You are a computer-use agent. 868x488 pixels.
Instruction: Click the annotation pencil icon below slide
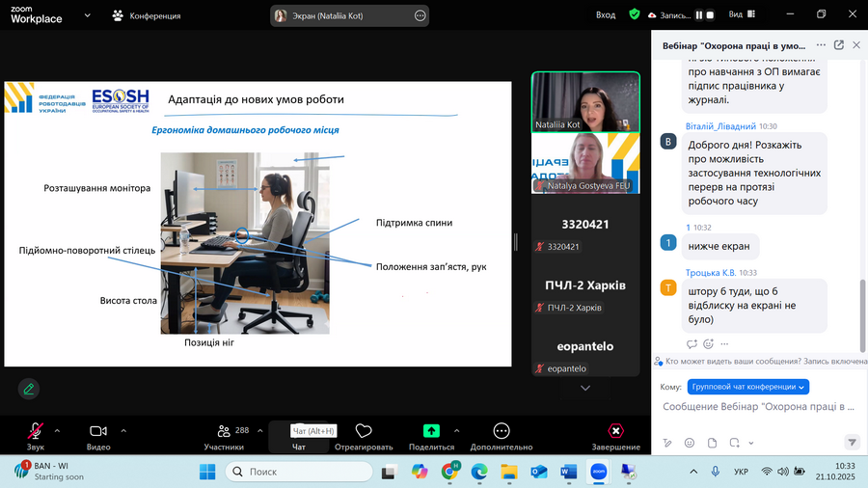tap(29, 389)
